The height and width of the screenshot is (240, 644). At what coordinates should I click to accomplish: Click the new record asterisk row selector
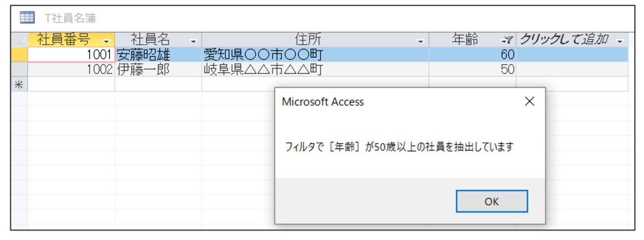(x=19, y=84)
